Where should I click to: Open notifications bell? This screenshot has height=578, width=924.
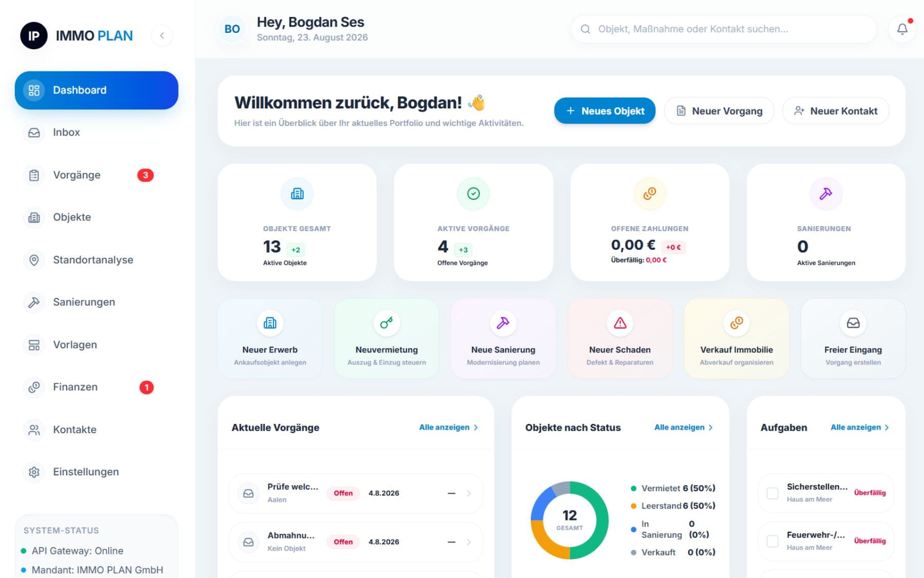pyautogui.click(x=902, y=29)
